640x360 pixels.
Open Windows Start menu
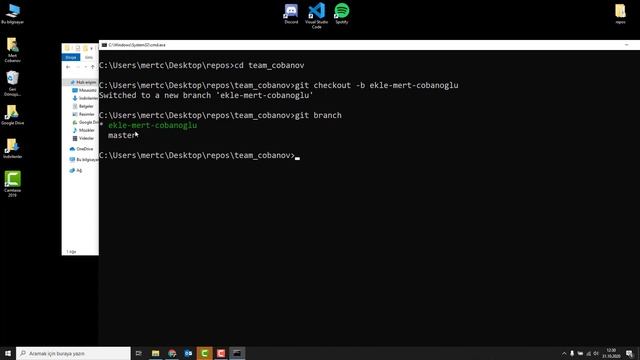coord(8,353)
